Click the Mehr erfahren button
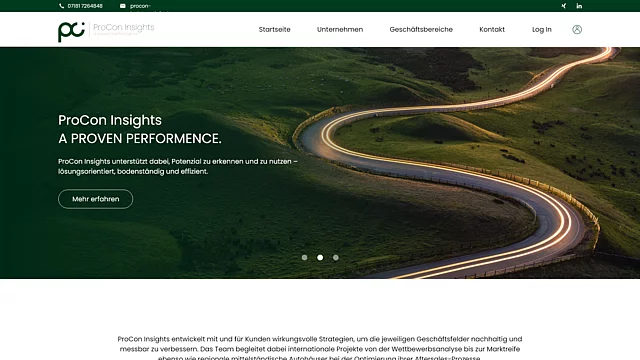Screen dimensions: 640x360 click(x=96, y=199)
